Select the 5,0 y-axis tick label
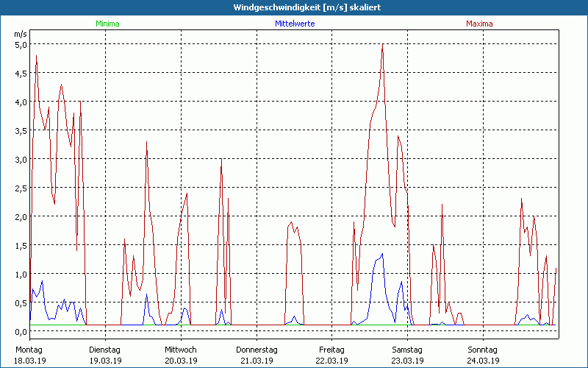The width and height of the screenshot is (588, 368). coord(21,44)
